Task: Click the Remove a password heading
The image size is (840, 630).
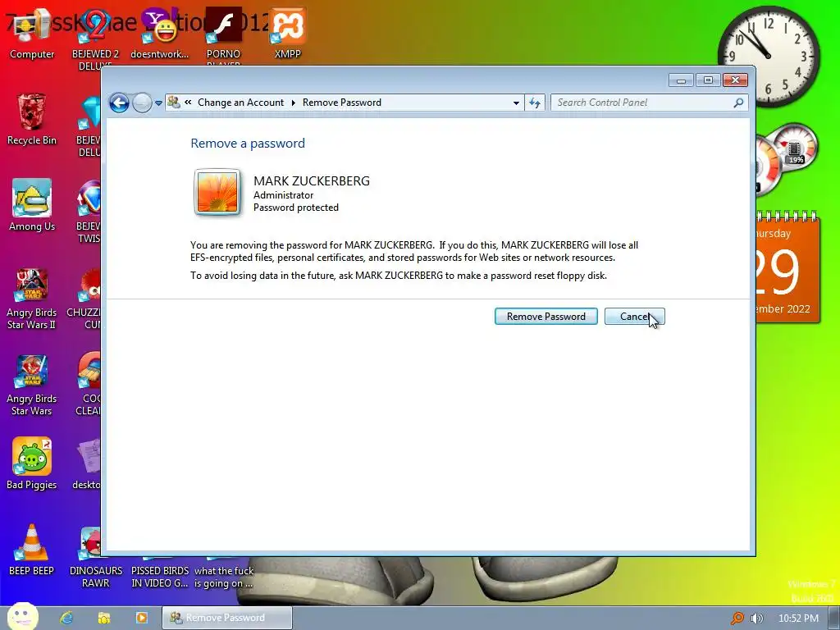Action: (x=248, y=143)
